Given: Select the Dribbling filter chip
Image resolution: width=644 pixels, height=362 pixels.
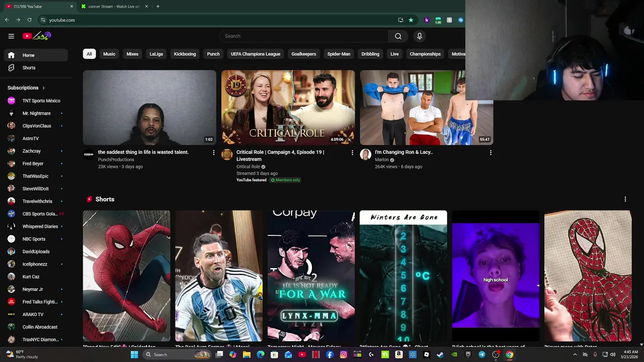Looking at the screenshot, I should 370,54.
